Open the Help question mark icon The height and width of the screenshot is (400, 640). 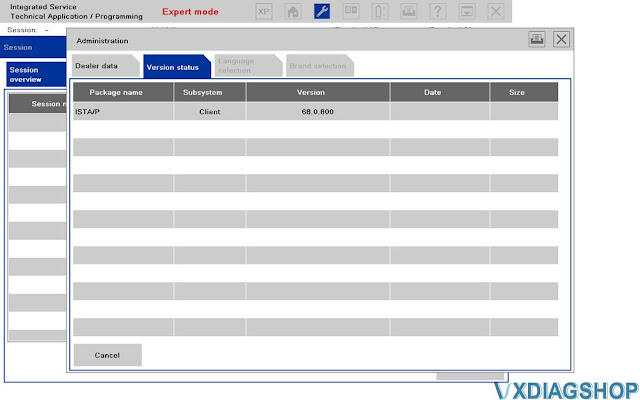click(438, 11)
